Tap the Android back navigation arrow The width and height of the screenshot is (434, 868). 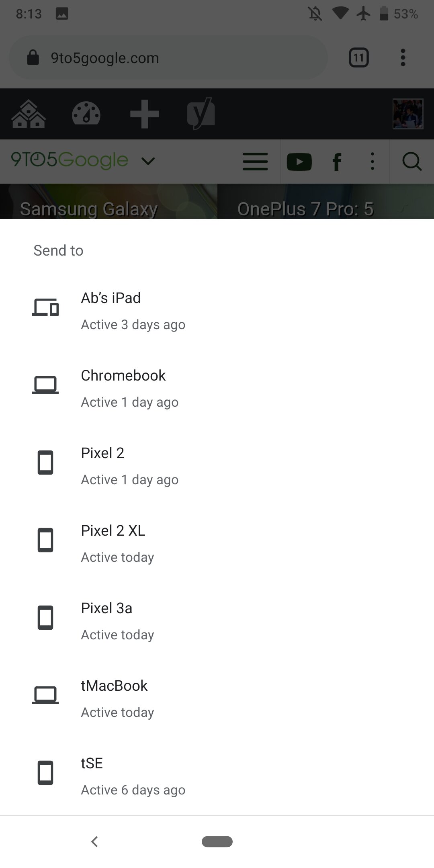95,841
